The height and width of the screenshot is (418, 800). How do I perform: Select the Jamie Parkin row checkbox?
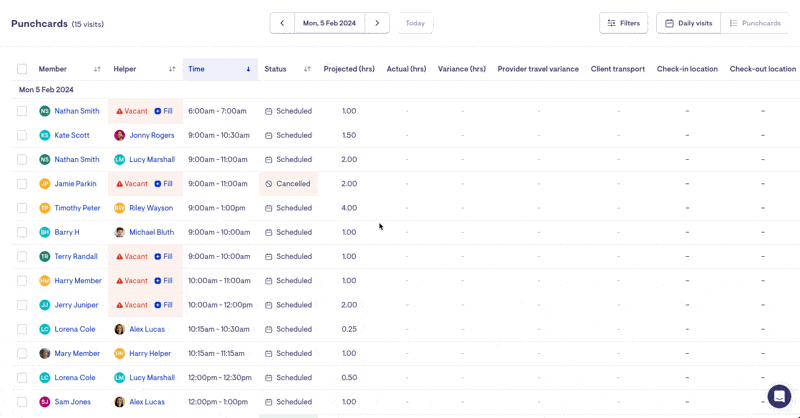click(x=22, y=184)
